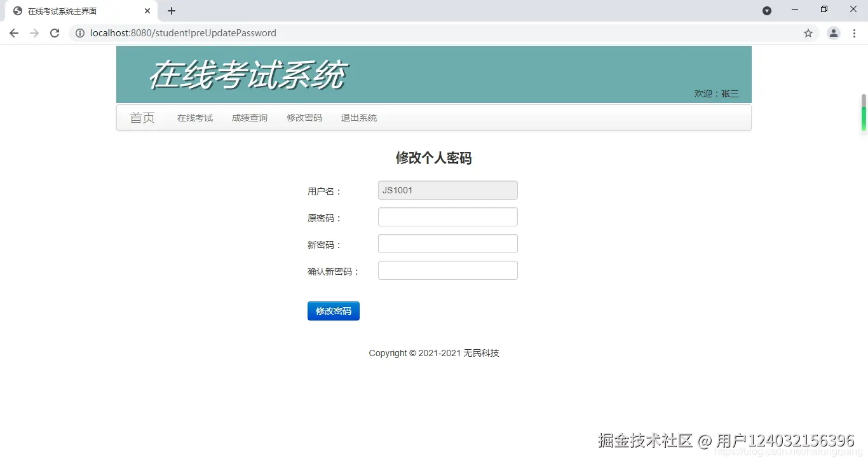Focus the 新密码 input field
The height and width of the screenshot is (463, 868).
click(448, 244)
